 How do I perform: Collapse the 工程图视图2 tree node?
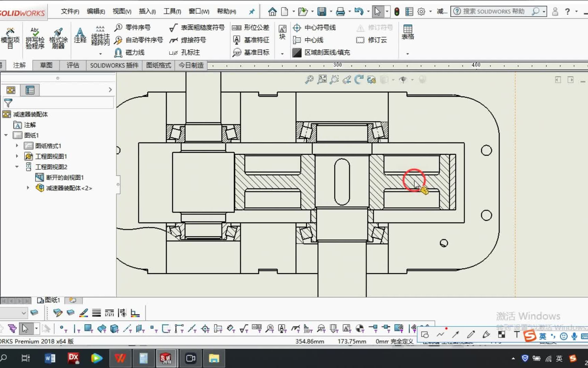17,167
